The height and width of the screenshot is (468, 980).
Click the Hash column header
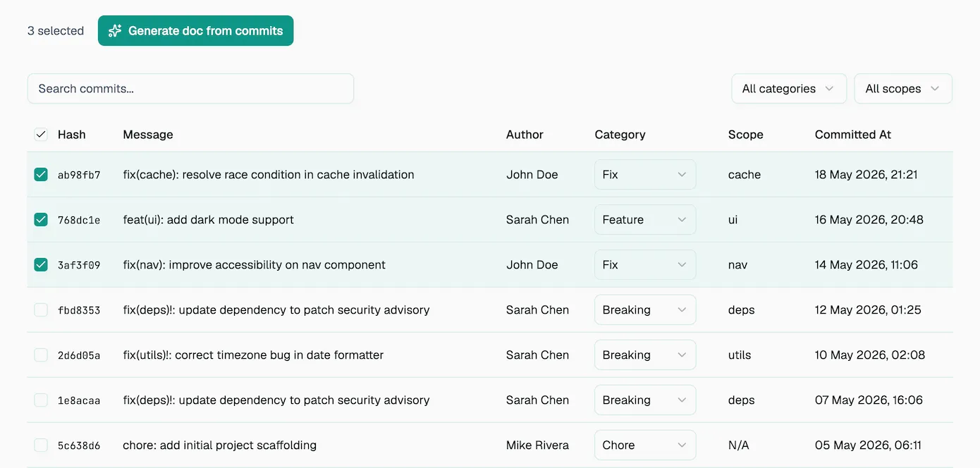[72, 135]
